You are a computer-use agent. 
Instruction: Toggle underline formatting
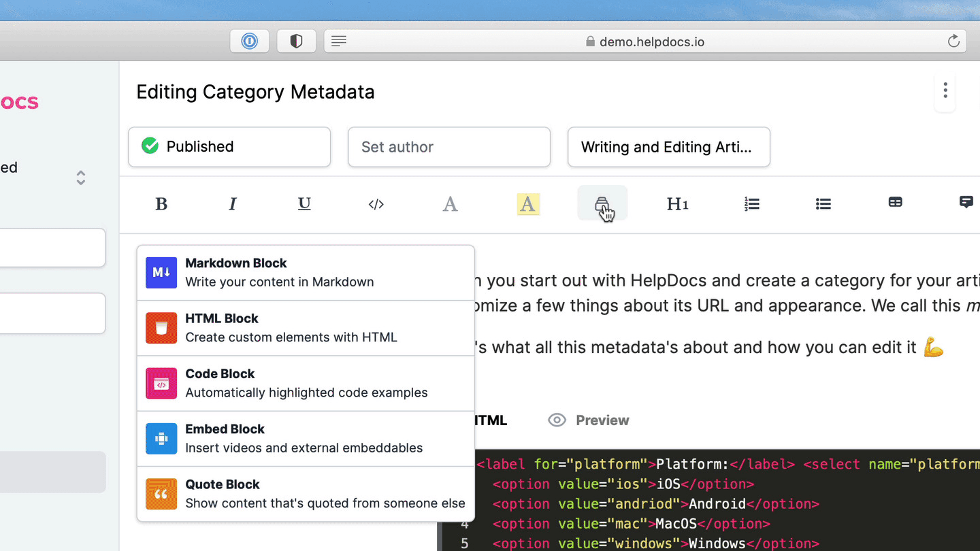[304, 204]
